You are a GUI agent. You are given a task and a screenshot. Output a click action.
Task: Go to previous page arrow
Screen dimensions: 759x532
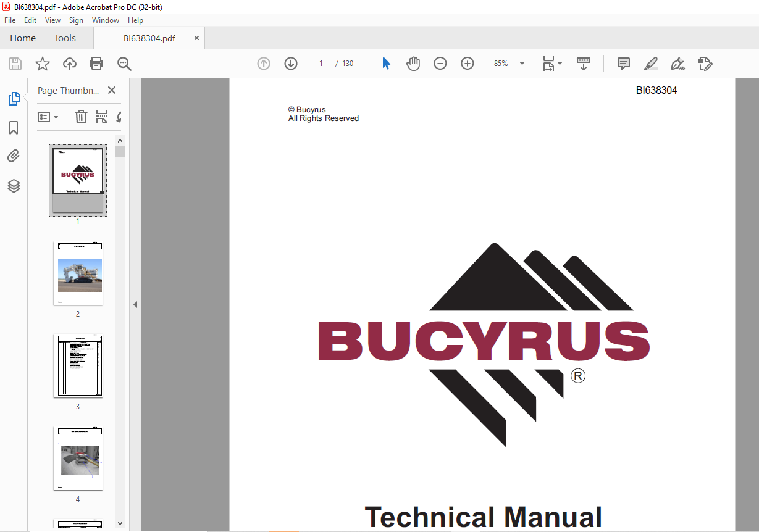tap(264, 64)
